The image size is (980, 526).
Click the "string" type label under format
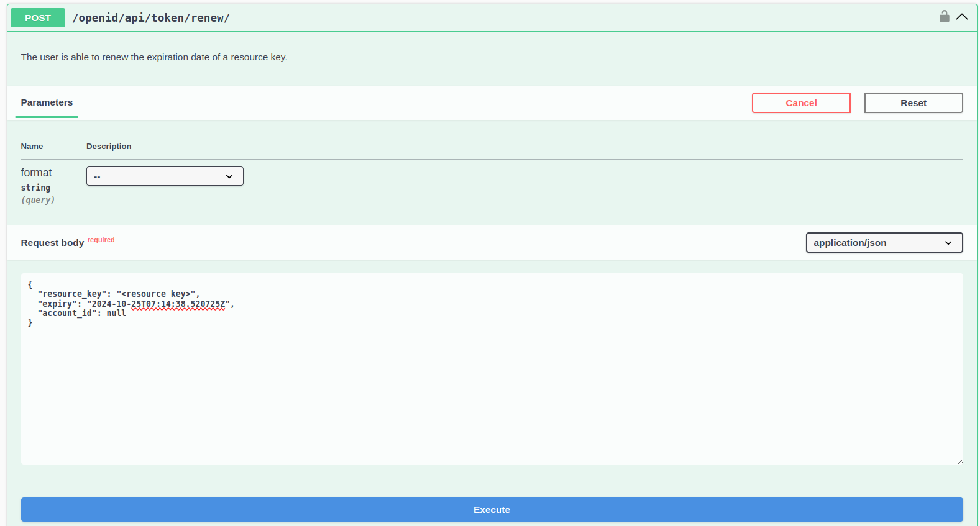35,188
